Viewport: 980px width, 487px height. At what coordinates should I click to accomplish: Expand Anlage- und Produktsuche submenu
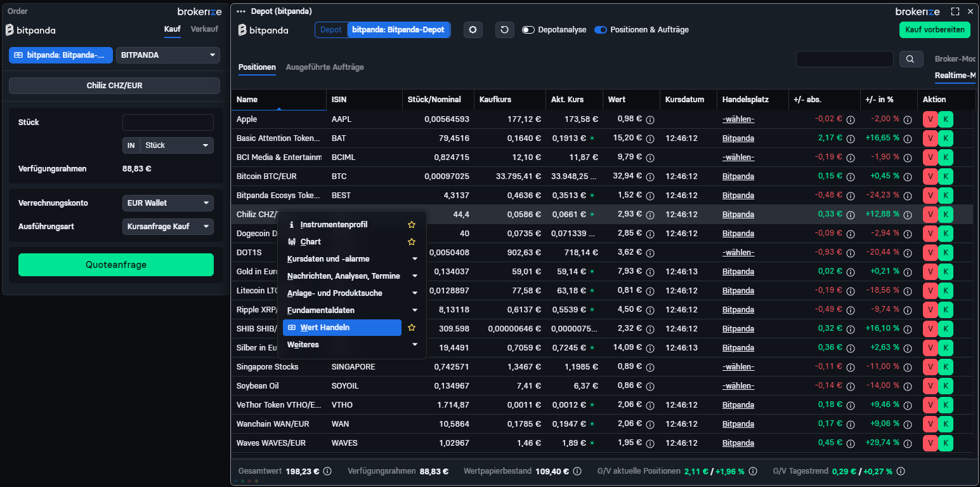click(352, 293)
